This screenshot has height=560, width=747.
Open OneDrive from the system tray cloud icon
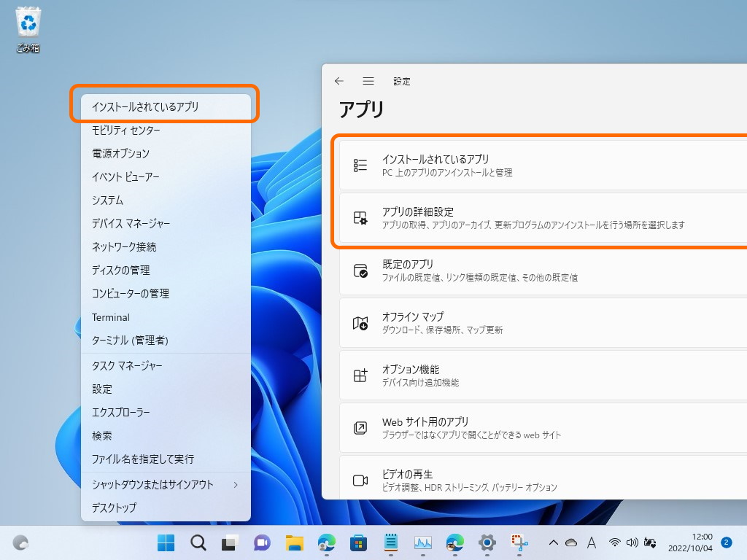(x=571, y=542)
